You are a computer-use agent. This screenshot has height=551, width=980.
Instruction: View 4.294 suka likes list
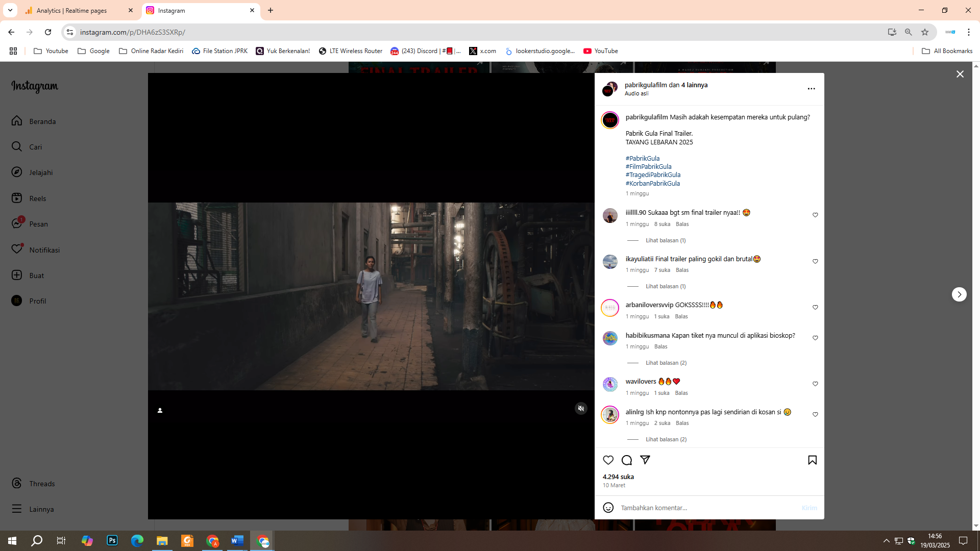coord(618,477)
